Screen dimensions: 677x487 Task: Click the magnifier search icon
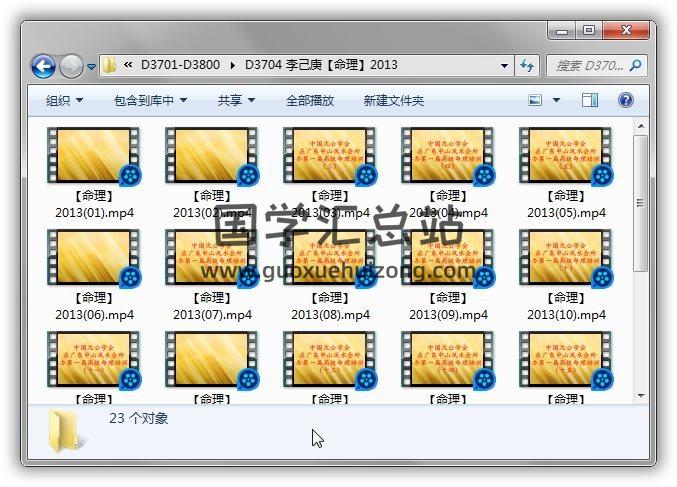point(635,66)
